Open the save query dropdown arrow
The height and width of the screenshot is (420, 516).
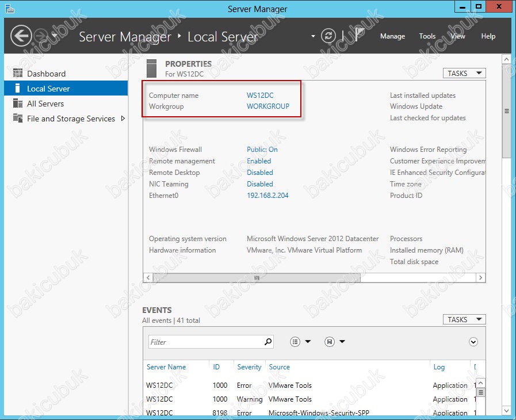click(342, 341)
